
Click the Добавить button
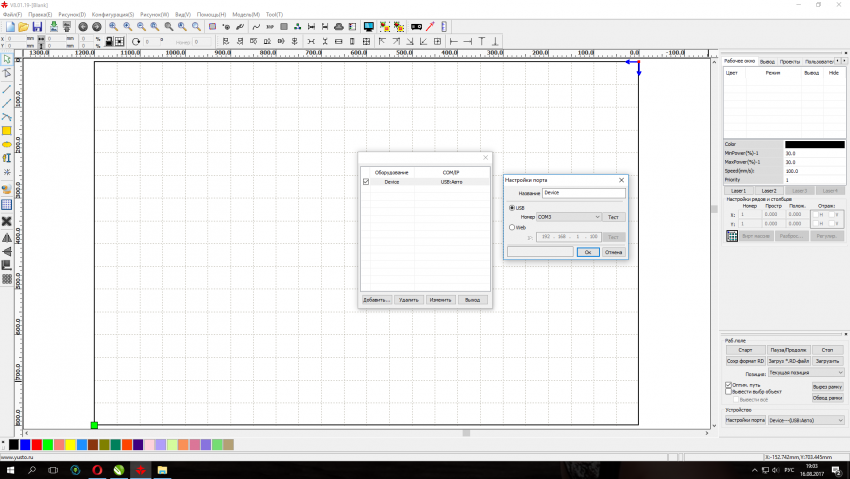pos(376,299)
